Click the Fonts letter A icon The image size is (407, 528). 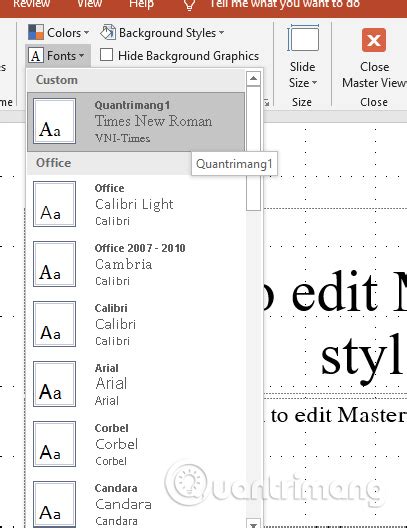pos(36,56)
